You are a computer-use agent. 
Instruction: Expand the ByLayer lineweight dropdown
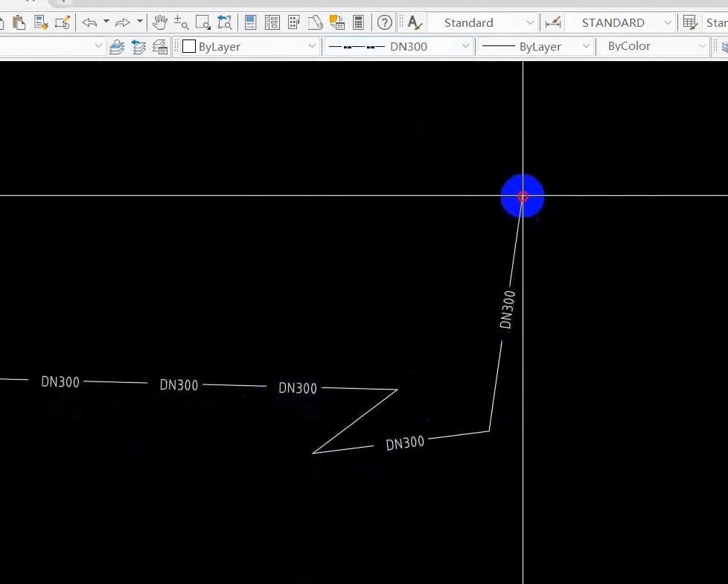tap(535, 46)
